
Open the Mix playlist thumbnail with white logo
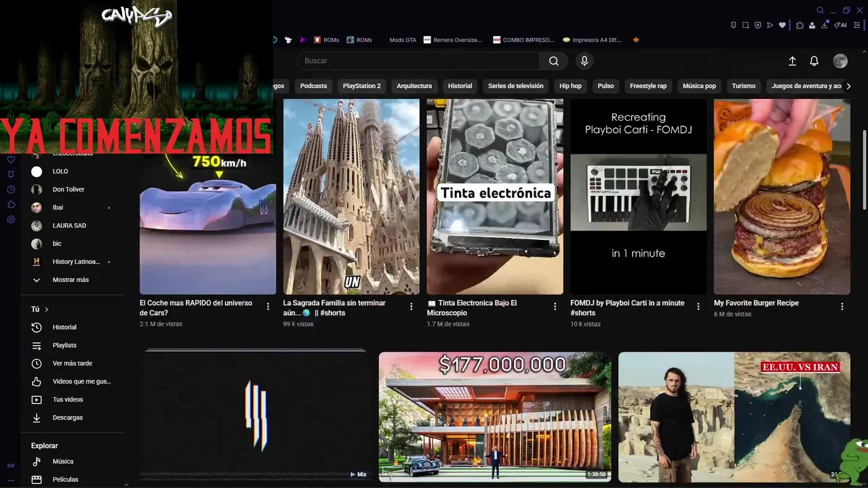[255, 415]
